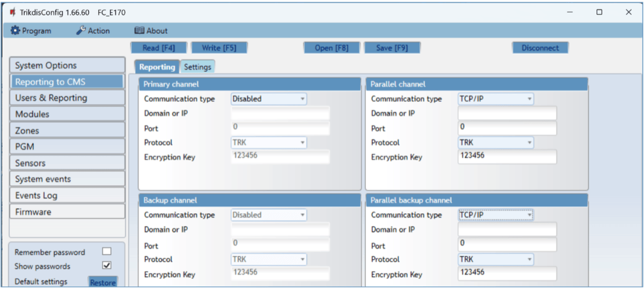
Task: Click the Disconnect button
Action: (x=540, y=48)
